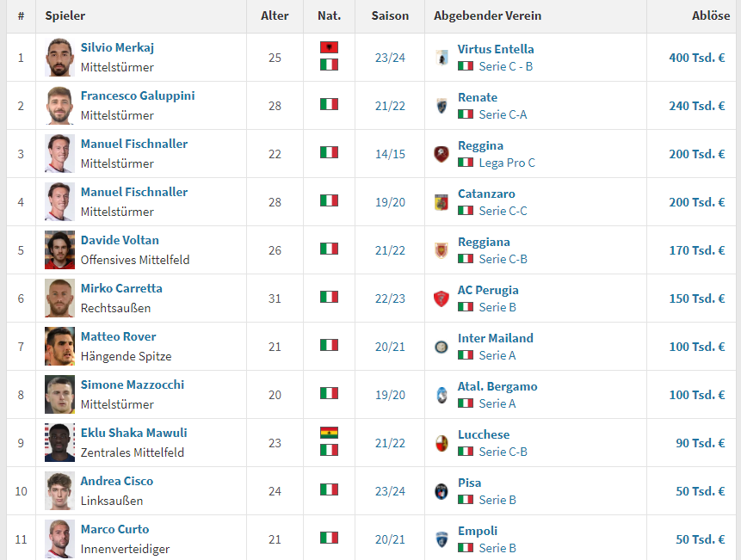This screenshot has height=560, width=741.
Task: Click the Atal. Bergamo club crest icon
Action: (x=442, y=395)
